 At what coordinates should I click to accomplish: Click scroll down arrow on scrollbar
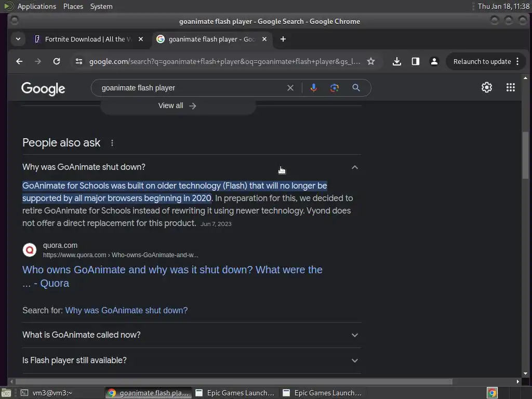(525, 374)
